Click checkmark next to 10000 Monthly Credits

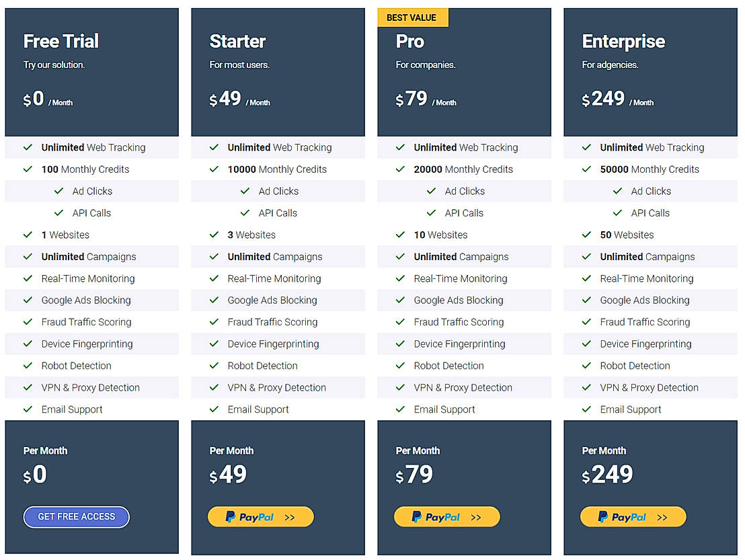pos(214,169)
